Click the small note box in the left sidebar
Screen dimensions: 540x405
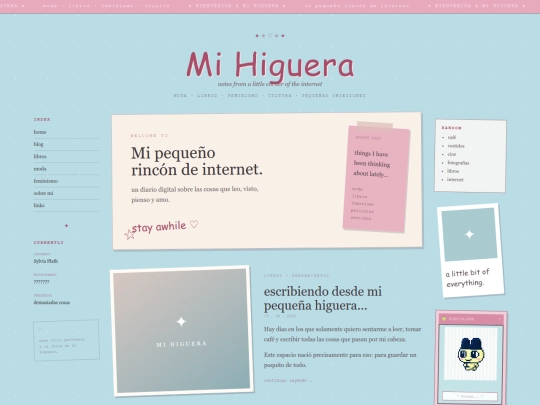(66, 340)
